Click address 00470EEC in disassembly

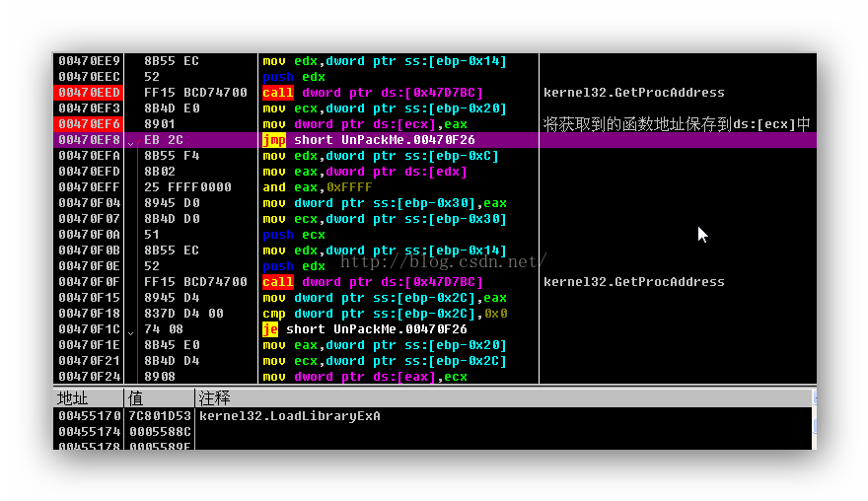89,77
